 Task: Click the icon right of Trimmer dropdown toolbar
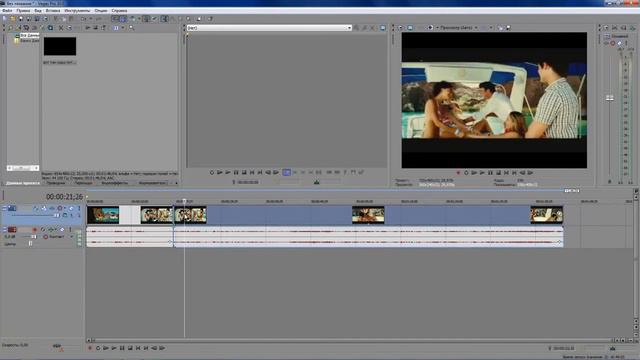coord(382,28)
